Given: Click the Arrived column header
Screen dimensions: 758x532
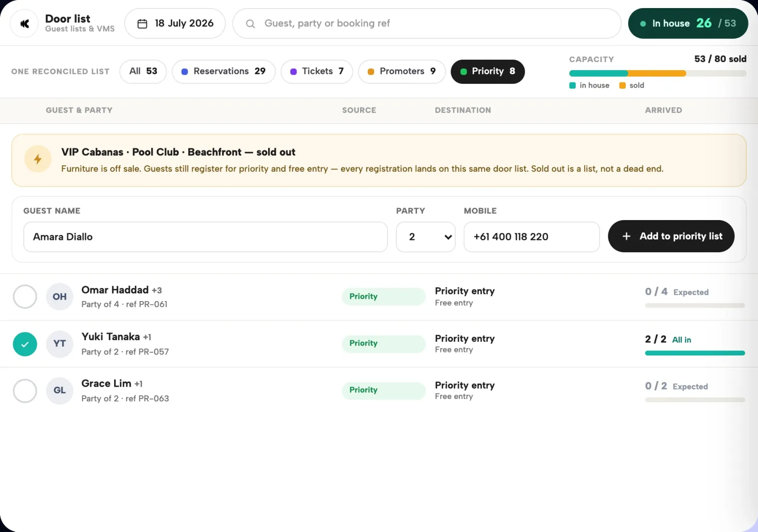Looking at the screenshot, I should [663, 110].
